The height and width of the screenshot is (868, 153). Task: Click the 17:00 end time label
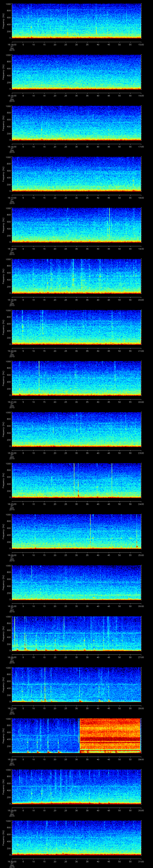point(141,146)
